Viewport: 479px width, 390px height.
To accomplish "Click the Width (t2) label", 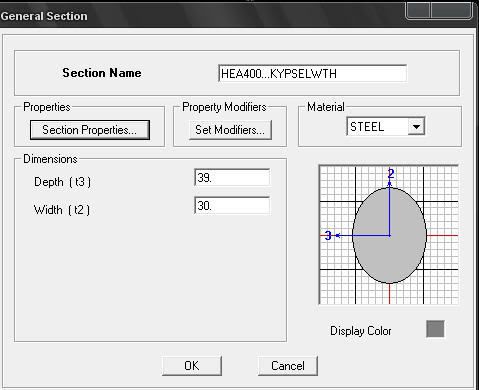I will point(62,210).
